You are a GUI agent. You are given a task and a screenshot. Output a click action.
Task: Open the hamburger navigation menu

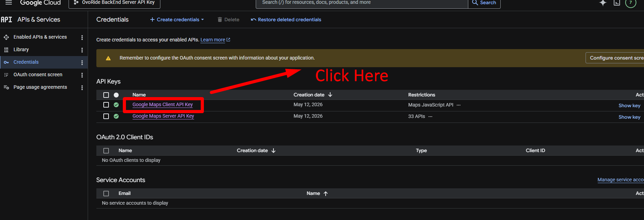point(9,2)
